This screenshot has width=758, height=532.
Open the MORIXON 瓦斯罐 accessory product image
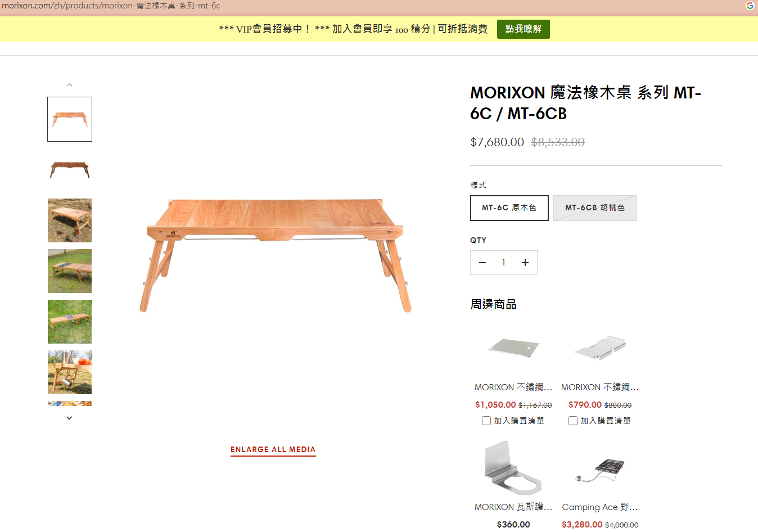513,467
